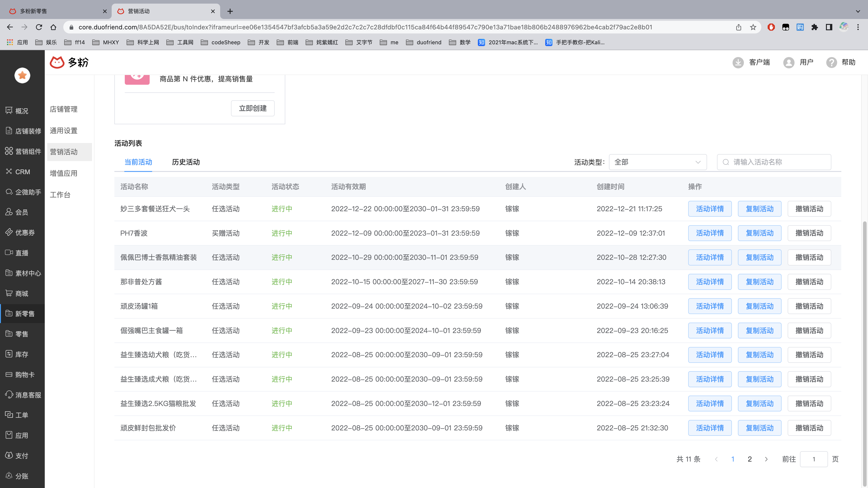Screen dimensions: 868x488
Task: Click activity name 益生臻选成犬粮（吃货…
Action: click(158, 379)
